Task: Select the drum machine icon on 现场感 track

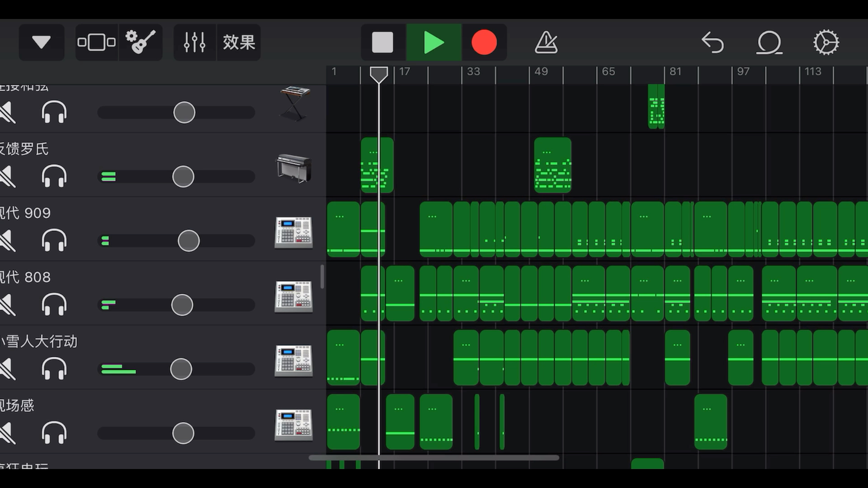Action: point(294,425)
